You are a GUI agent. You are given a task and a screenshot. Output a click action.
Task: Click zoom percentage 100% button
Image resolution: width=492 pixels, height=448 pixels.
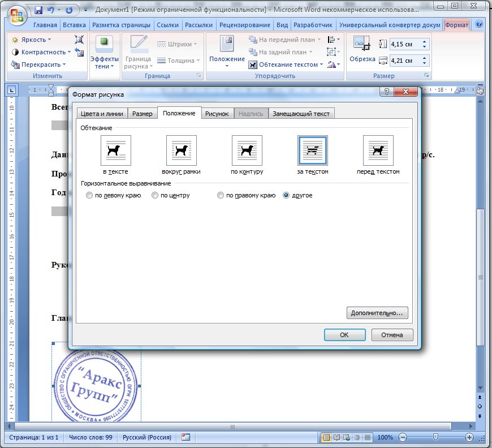pos(385,437)
